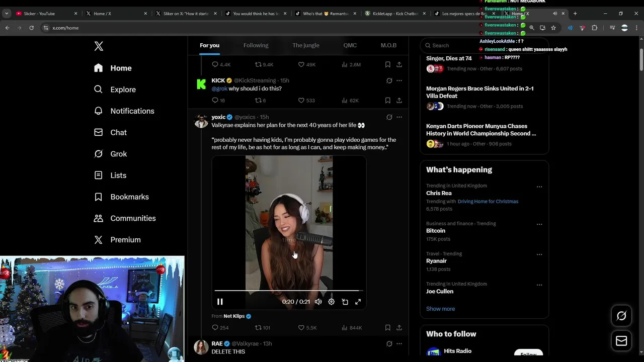The image size is (644, 362).
Task: Seek on the video progress bar
Action: click(x=289, y=291)
